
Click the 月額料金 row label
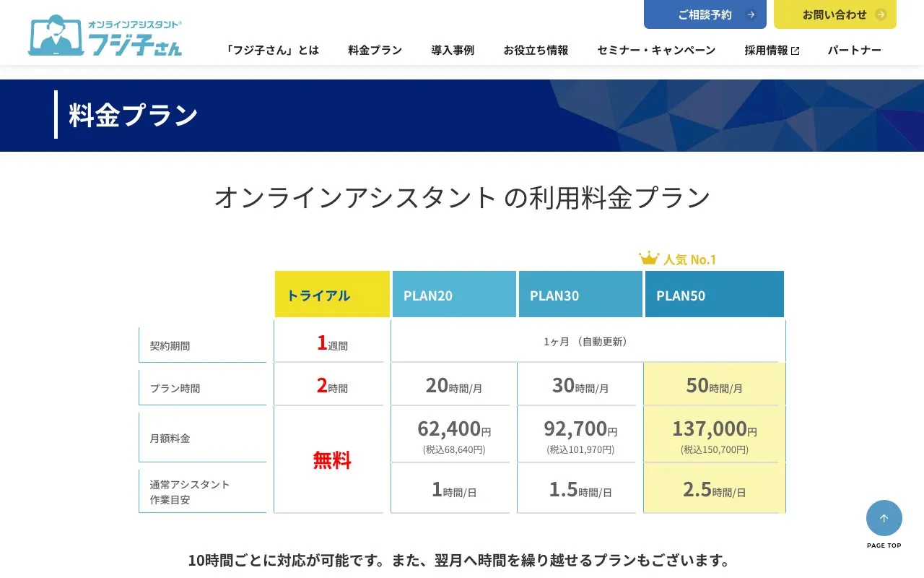coord(202,438)
